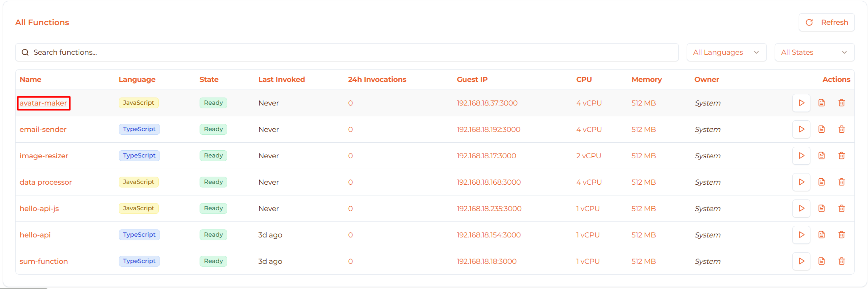This screenshot has height=289, width=868.
Task: Open the image-resizer function
Action: [44, 156]
